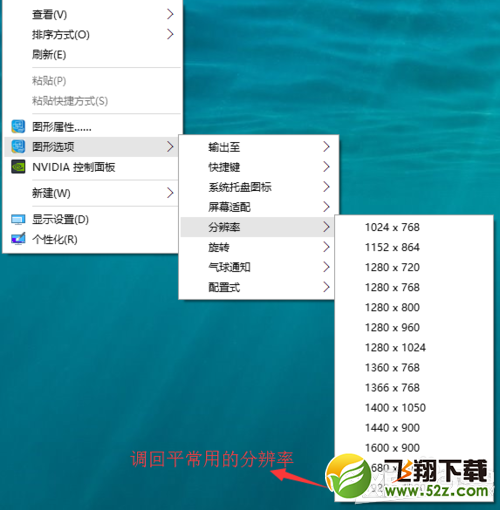Expand the 排序方式(O) submenu arrow
This screenshot has height=510, width=500.
pyautogui.click(x=170, y=34)
